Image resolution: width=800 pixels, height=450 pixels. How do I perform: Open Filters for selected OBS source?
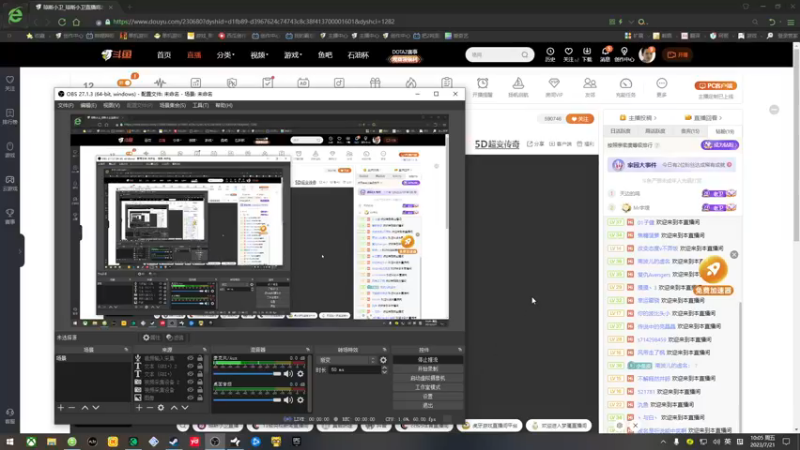175,337
